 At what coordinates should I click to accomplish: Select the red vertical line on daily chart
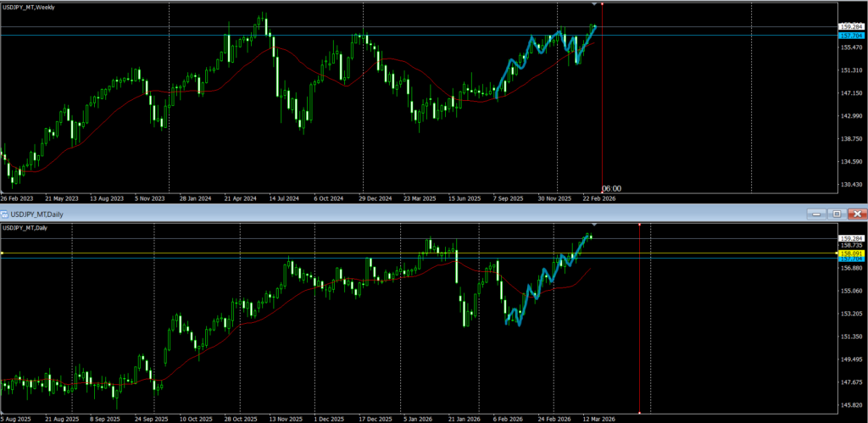click(638, 339)
